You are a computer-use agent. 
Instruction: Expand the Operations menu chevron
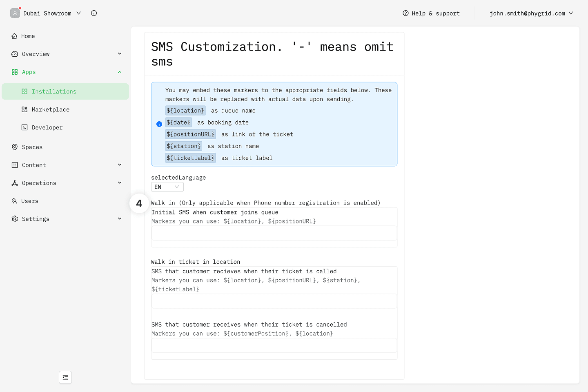click(x=120, y=183)
